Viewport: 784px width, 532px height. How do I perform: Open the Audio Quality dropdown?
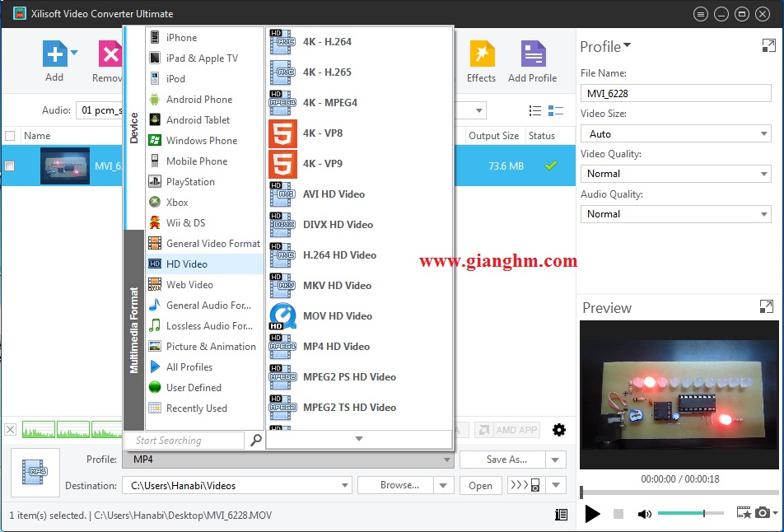point(675,214)
